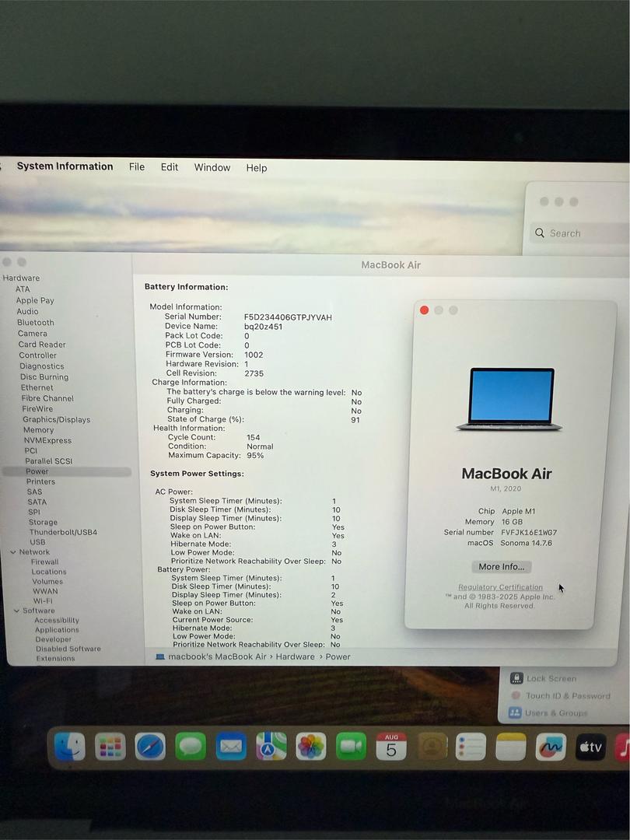Screen dimensions: 630x840
Task: Select Bluetooth in the sidebar
Action: click(x=35, y=323)
